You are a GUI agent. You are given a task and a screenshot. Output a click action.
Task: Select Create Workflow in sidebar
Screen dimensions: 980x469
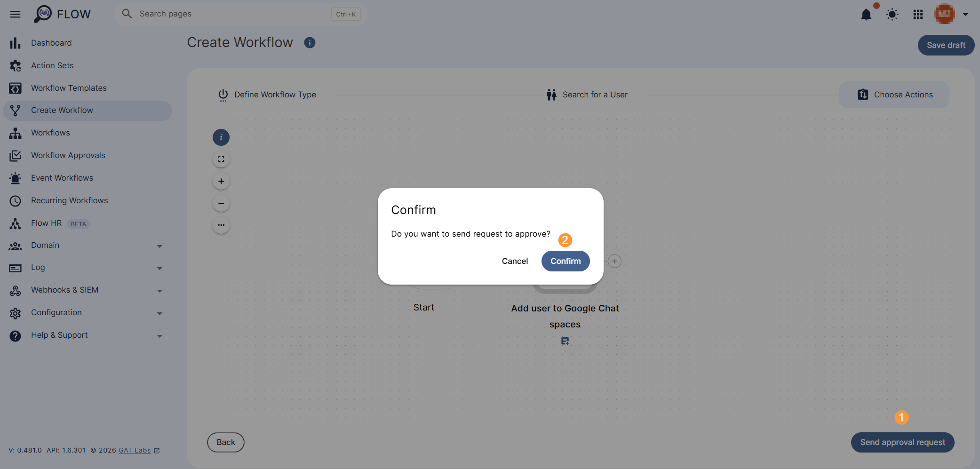tap(88, 111)
